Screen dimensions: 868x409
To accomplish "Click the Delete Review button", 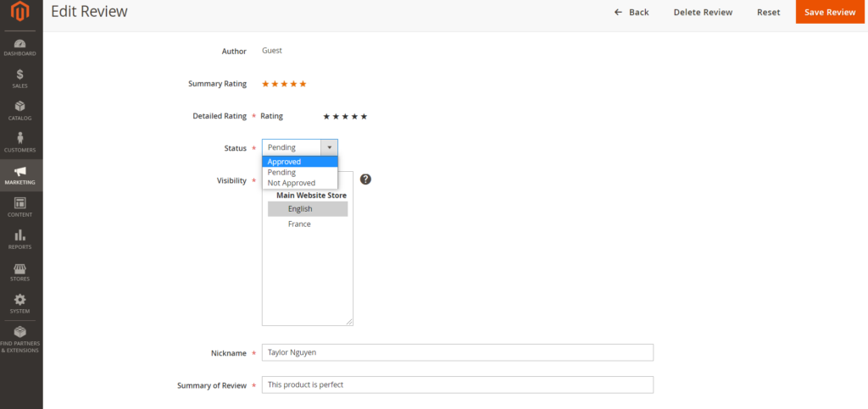I will click(x=703, y=12).
